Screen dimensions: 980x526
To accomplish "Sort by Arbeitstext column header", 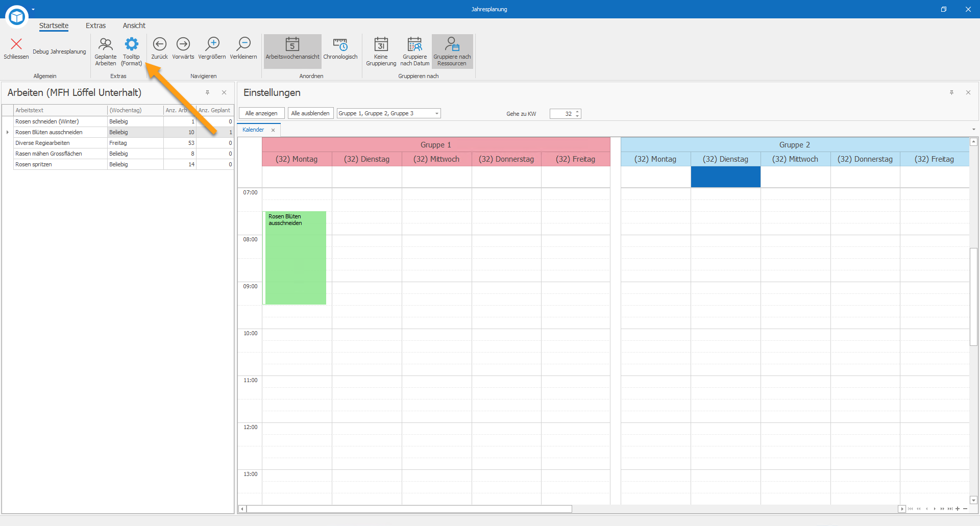I will coord(60,110).
